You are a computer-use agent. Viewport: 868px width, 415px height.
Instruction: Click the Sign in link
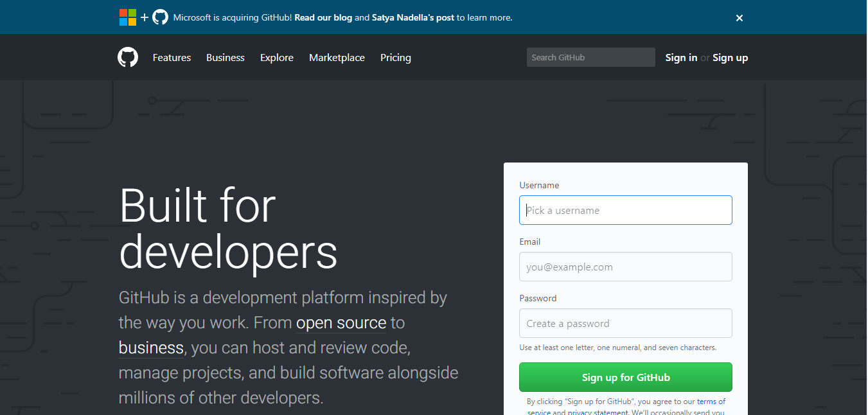point(680,57)
